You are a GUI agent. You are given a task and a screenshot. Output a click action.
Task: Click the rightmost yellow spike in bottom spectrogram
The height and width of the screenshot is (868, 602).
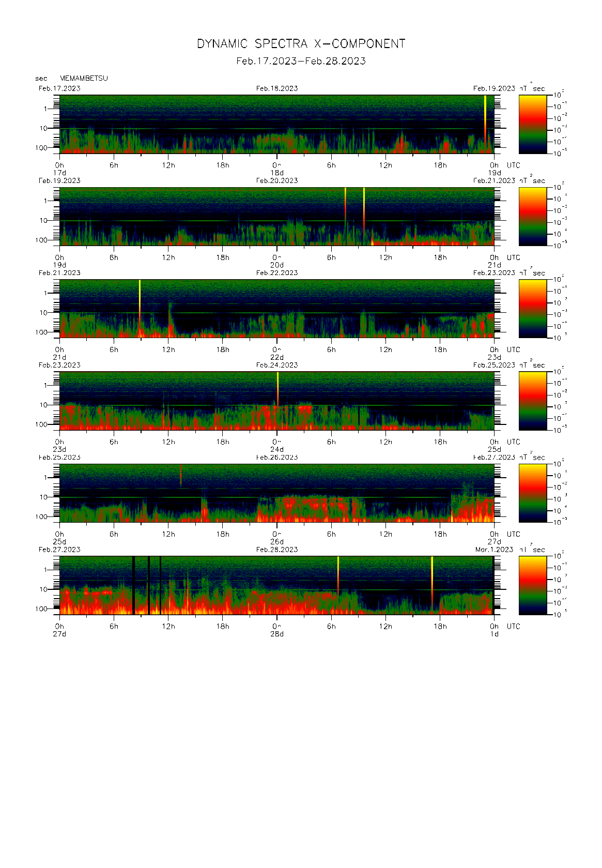432,574
